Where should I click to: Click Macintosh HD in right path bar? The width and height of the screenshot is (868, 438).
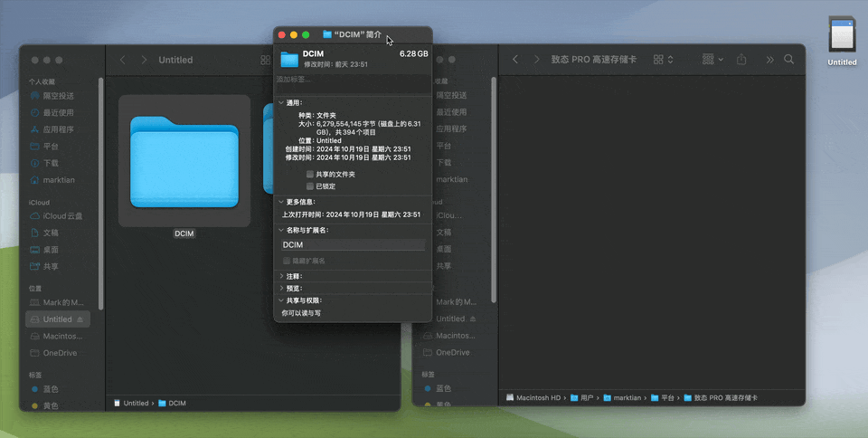pyautogui.click(x=533, y=397)
